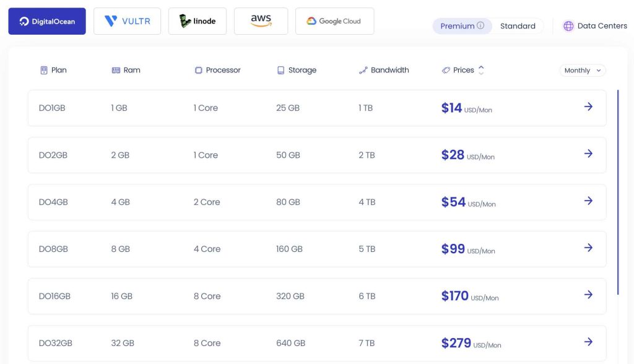Click the 7 TB bandwidth value
Screen dimensions: 634x364
[x=367, y=343]
